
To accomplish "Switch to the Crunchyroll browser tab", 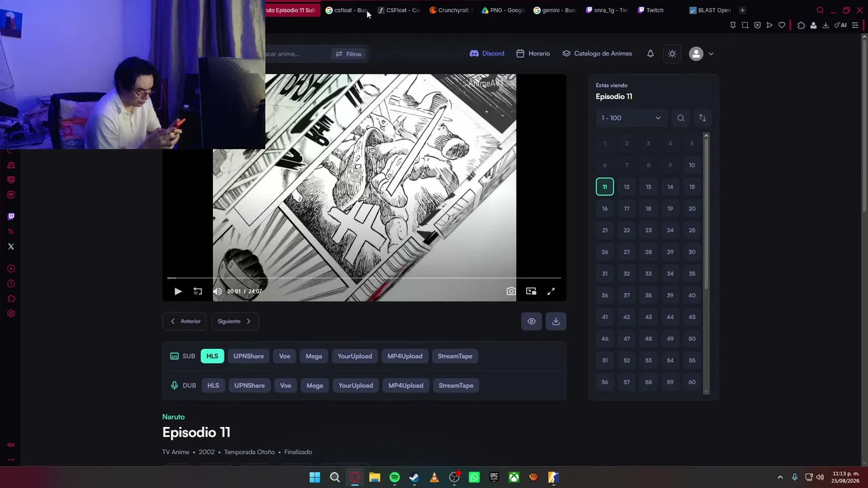I will 451,10.
